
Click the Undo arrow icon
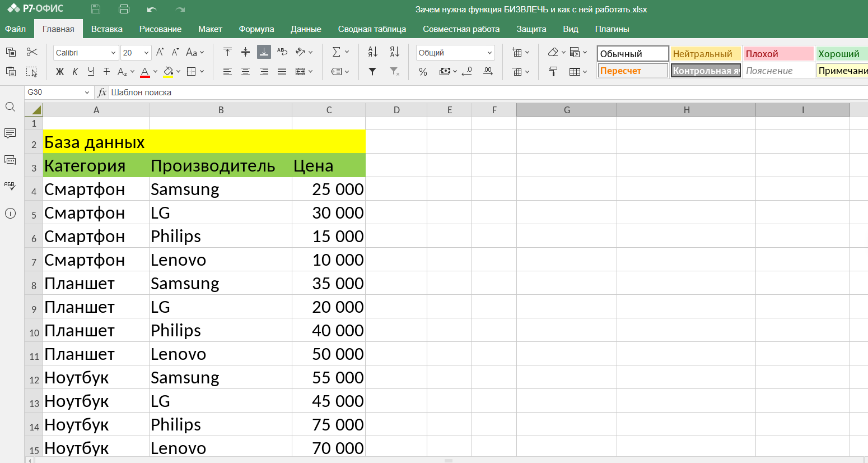[x=151, y=9]
